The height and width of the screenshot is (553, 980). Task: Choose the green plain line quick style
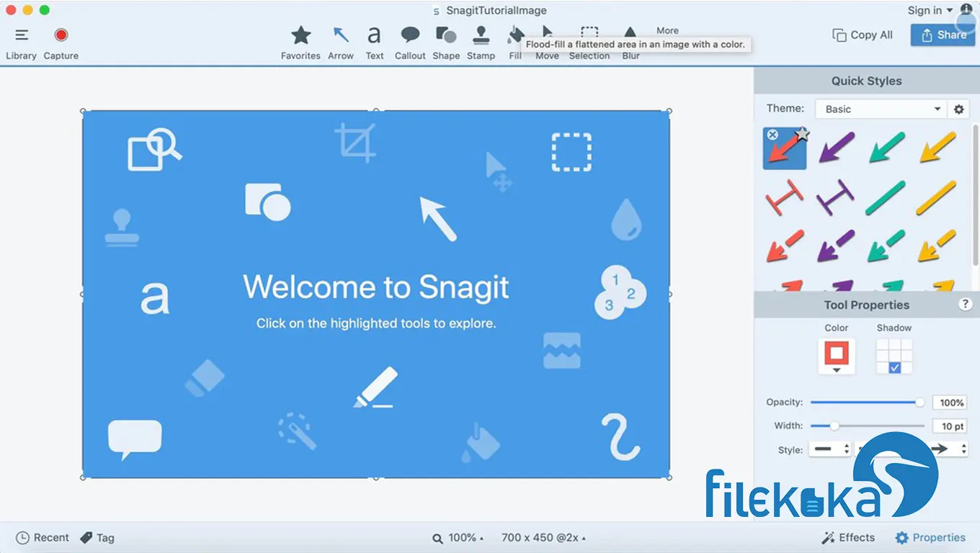[886, 198]
